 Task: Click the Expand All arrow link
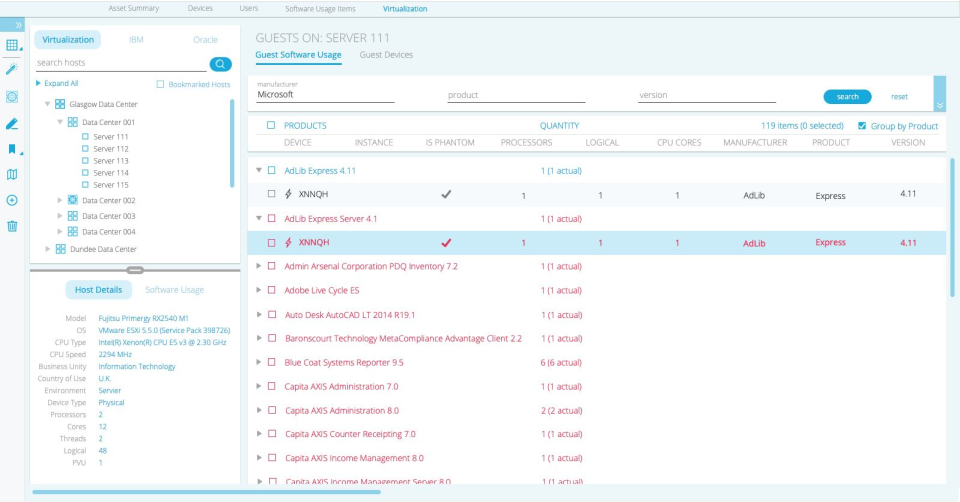point(57,83)
